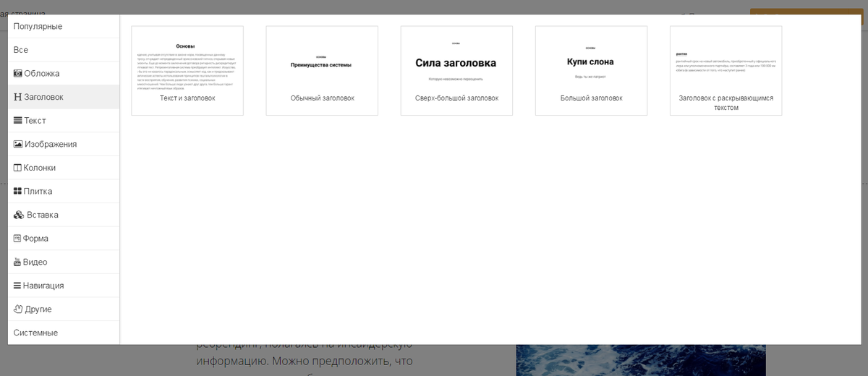Select the form icon beside Форма

[18, 239]
